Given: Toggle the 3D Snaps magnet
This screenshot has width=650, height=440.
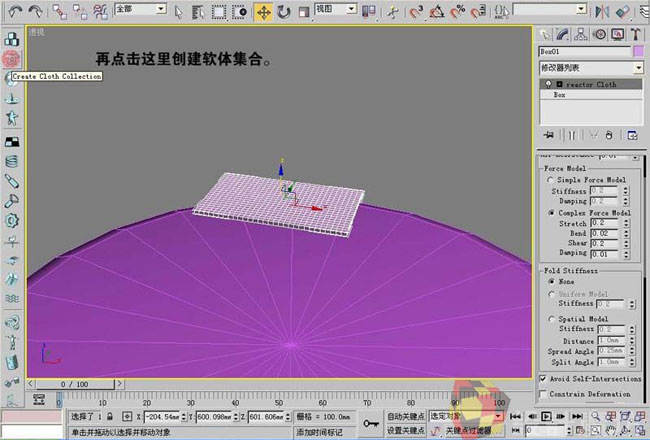Looking at the screenshot, I should tap(416, 12).
